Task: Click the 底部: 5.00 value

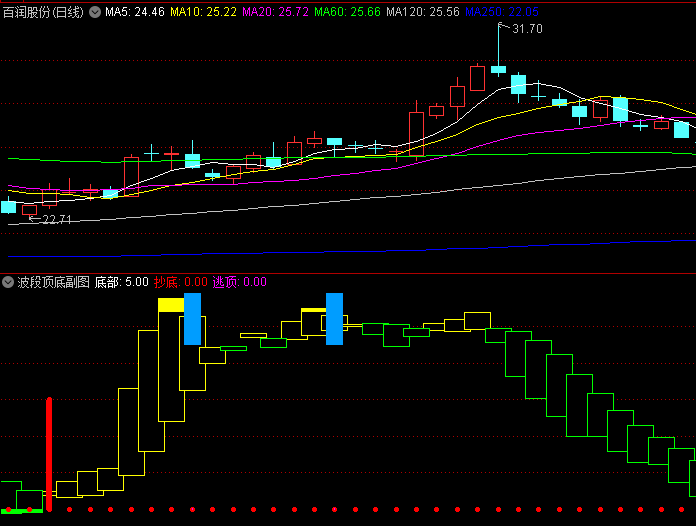Action: (x=121, y=282)
